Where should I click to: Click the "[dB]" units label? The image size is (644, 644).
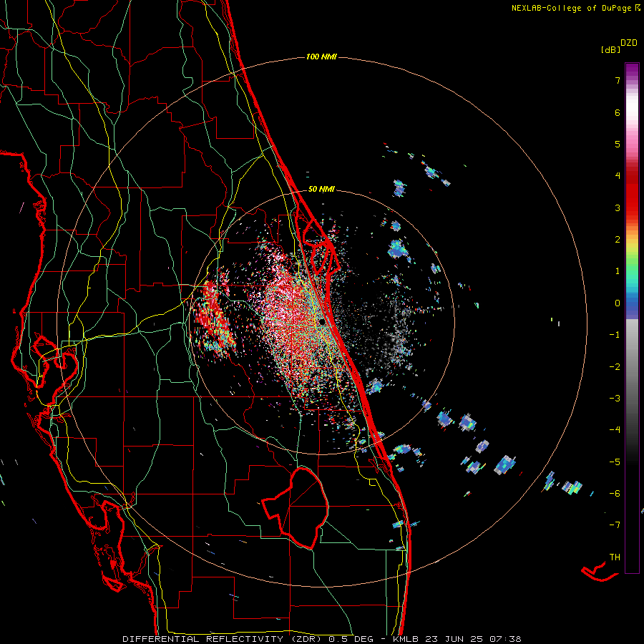[610, 49]
